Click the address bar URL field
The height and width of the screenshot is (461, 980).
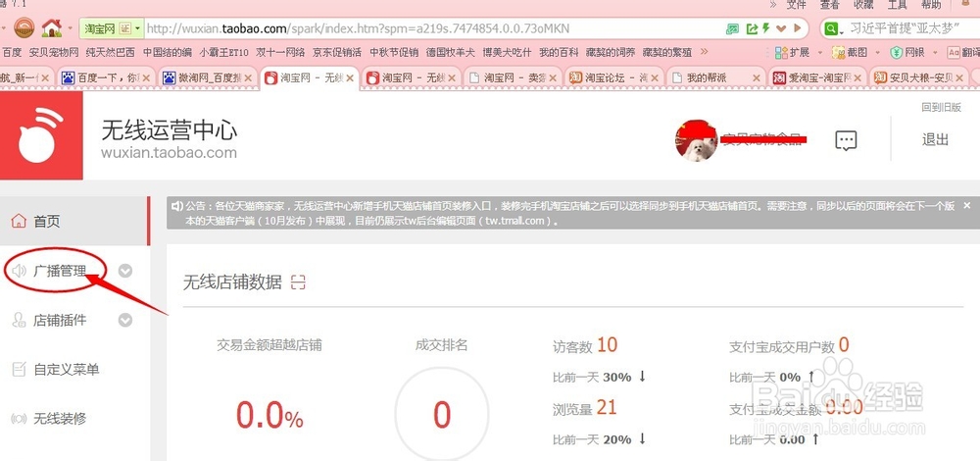(x=431, y=28)
